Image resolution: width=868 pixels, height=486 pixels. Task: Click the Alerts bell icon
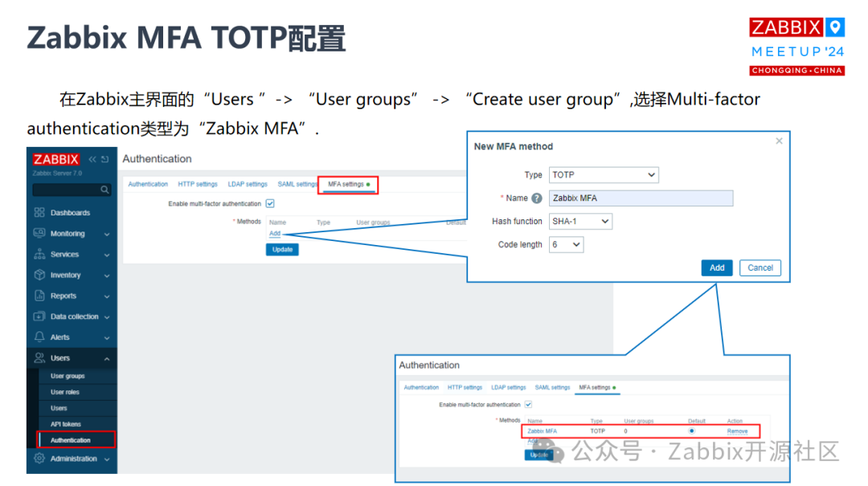click(39, 337)
